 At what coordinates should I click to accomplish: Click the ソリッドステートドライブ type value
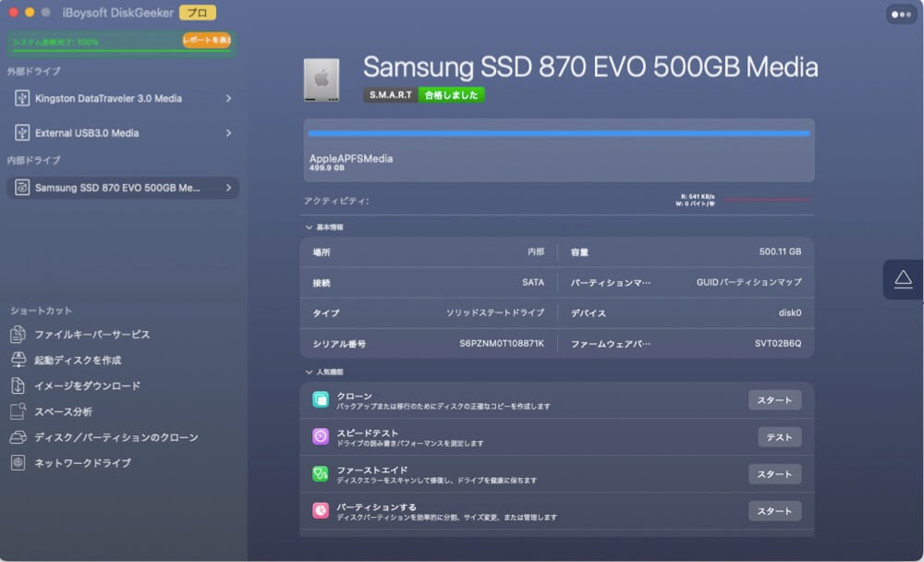coord(495,312)
